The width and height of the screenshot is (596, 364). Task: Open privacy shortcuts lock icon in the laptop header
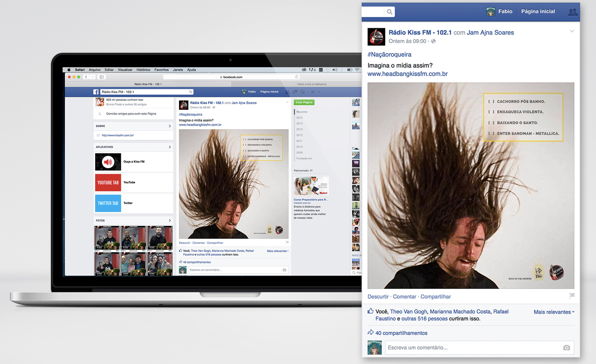313,92
